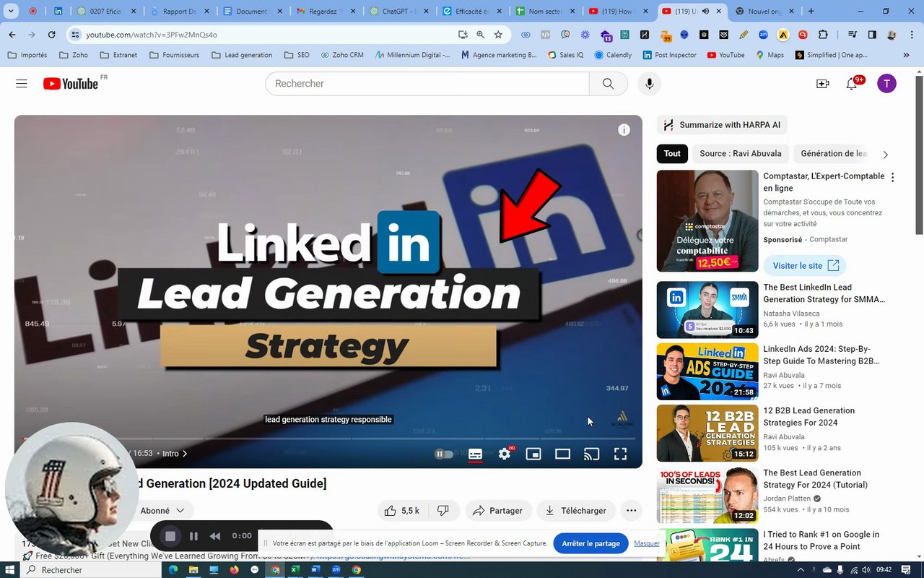Switch to theater mode
Viewport: 924px width, 578px height.
coord(562,454)
